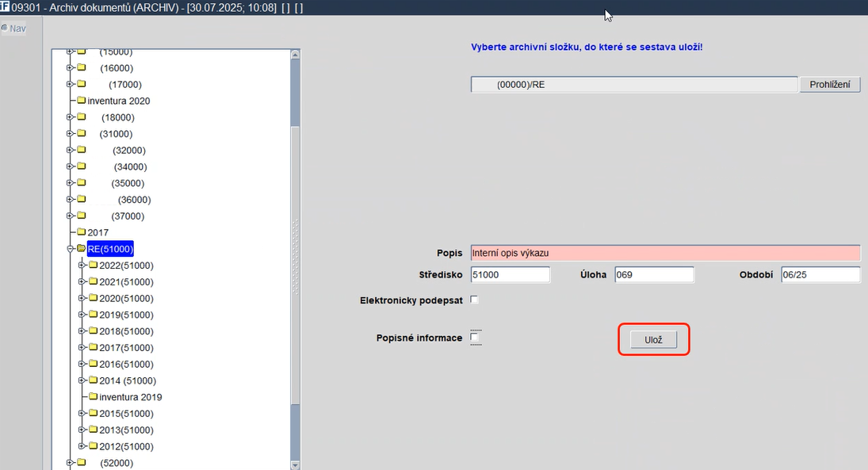Select the 2016(51000) folder label

point(126,365)
